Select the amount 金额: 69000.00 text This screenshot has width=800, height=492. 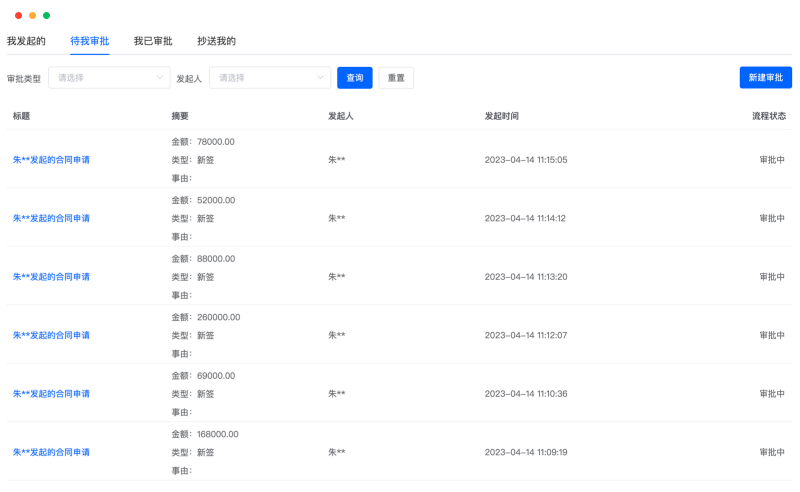pyautogui.click(x=203, y=376)
